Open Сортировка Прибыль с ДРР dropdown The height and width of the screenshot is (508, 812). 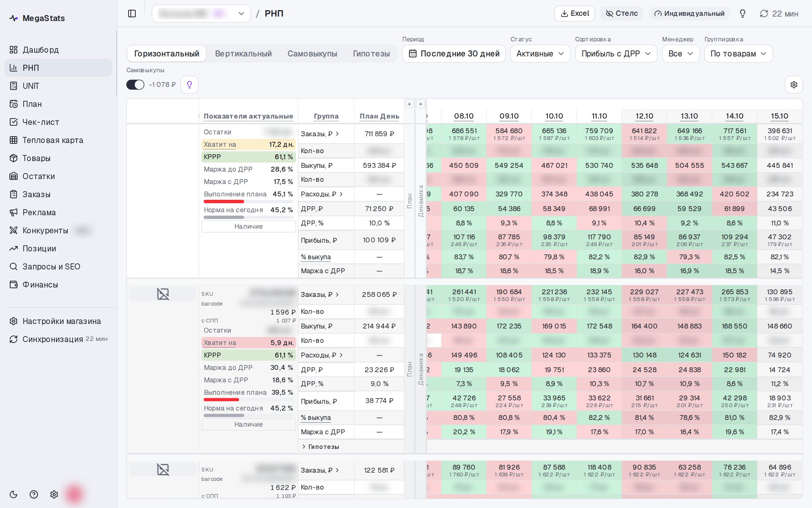(x=616, y=53)
